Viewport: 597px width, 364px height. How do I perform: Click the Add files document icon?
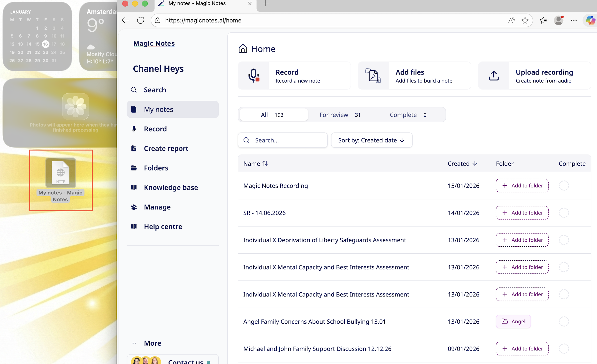click(x=373, y=76)
